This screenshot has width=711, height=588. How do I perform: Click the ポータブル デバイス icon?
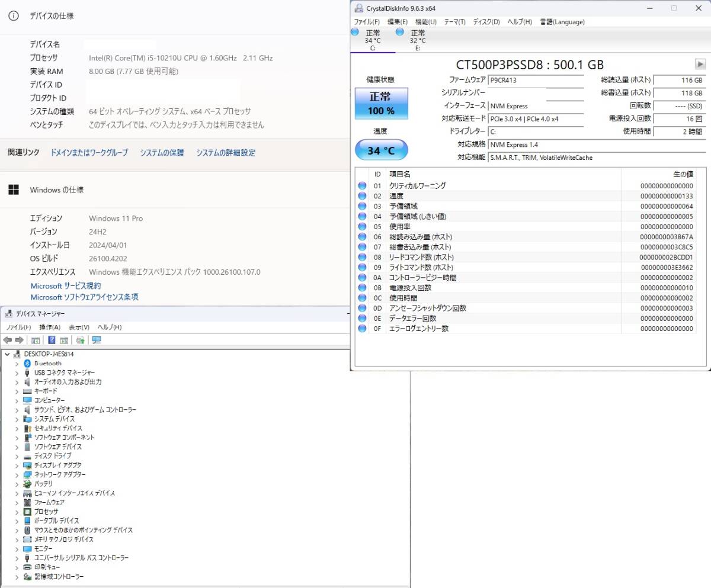[x=27, y=520]
